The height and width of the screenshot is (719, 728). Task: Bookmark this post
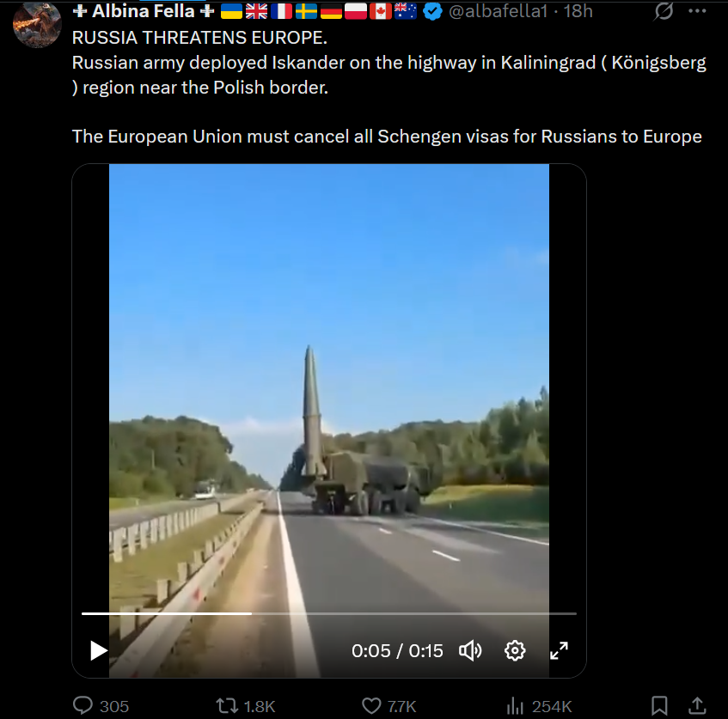tap(659, 706)
